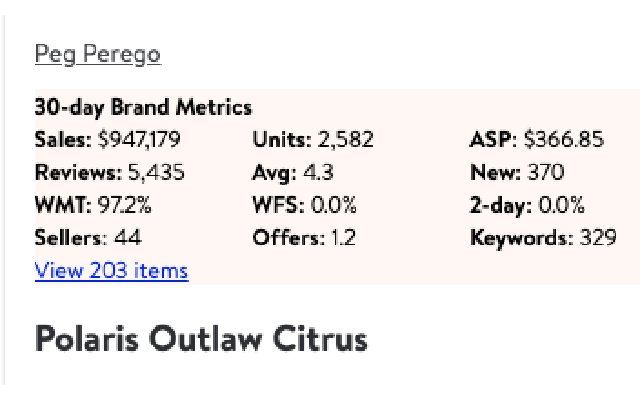Click the New count 370
Screen dimensions: 640x400
545,173
